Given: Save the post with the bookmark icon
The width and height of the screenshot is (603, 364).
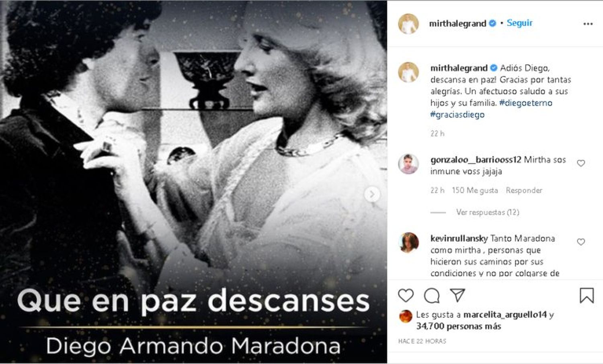Looking at the screenshot, I should pyautogui.click(x=587, y=296).
